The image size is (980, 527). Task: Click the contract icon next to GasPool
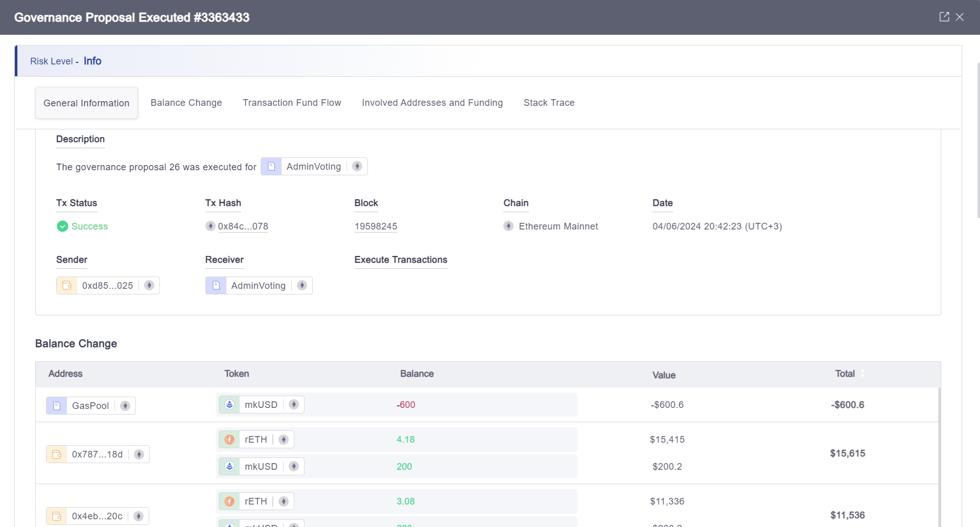coord(57,405)
